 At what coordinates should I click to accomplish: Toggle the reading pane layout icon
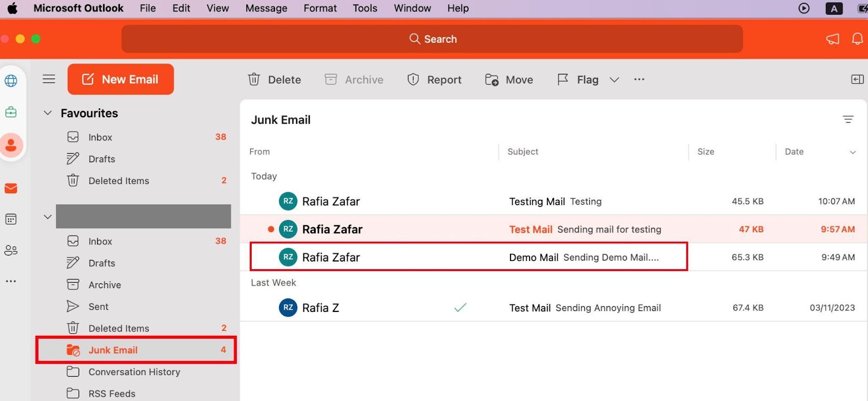[857, 79]
